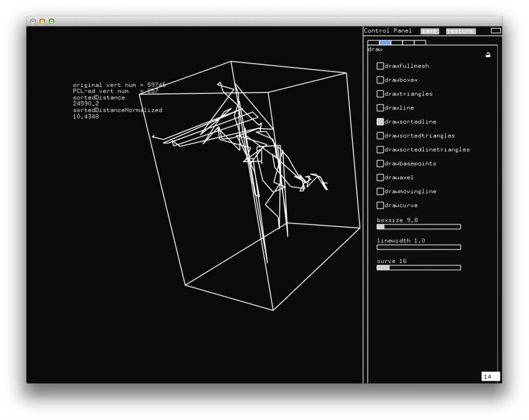Enable the drawaxel checkbox
This screenshot has height=420, width=529.
[x=380, y=178]
